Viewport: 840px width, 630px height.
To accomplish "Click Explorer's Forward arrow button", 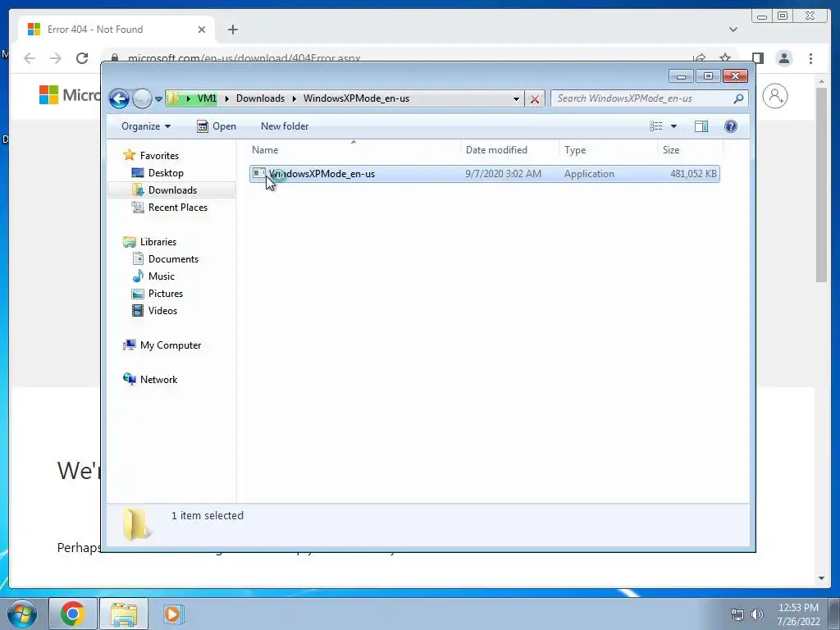I will click(142, 98).
